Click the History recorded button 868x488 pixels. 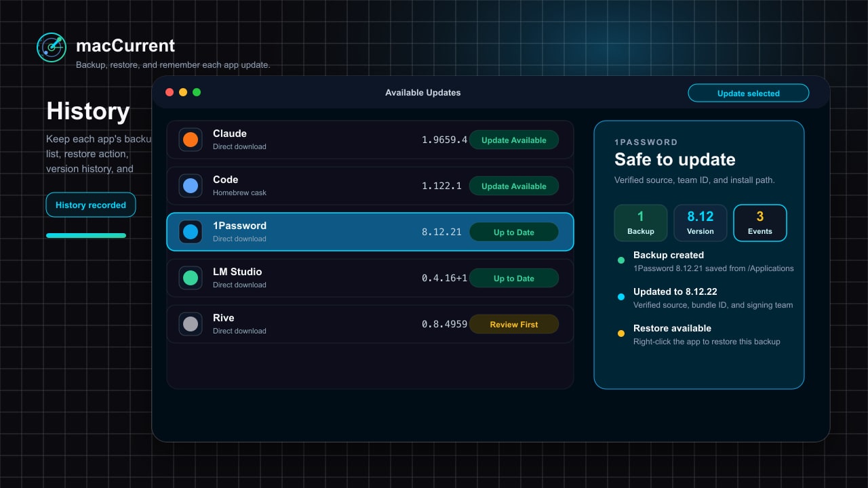(x=91, y=205)
